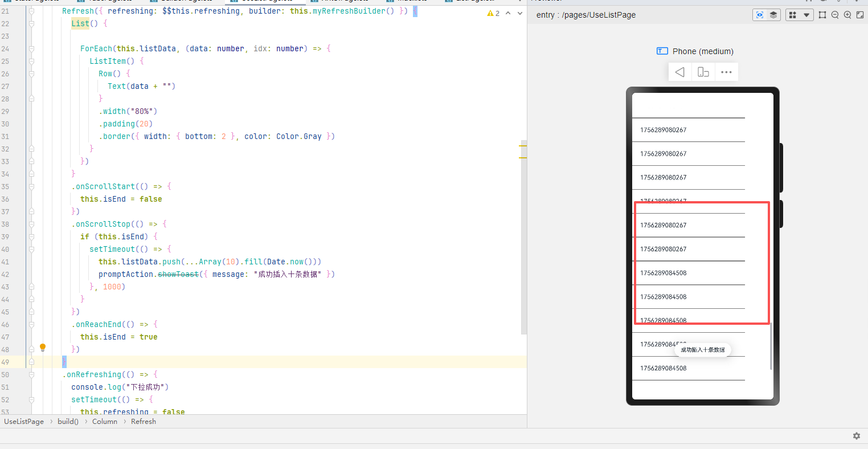Image resolution: width=868 pixels, height=449 pixels.
Task: Fold the onScrollStart callback at line 35
Action: [31, 187]
